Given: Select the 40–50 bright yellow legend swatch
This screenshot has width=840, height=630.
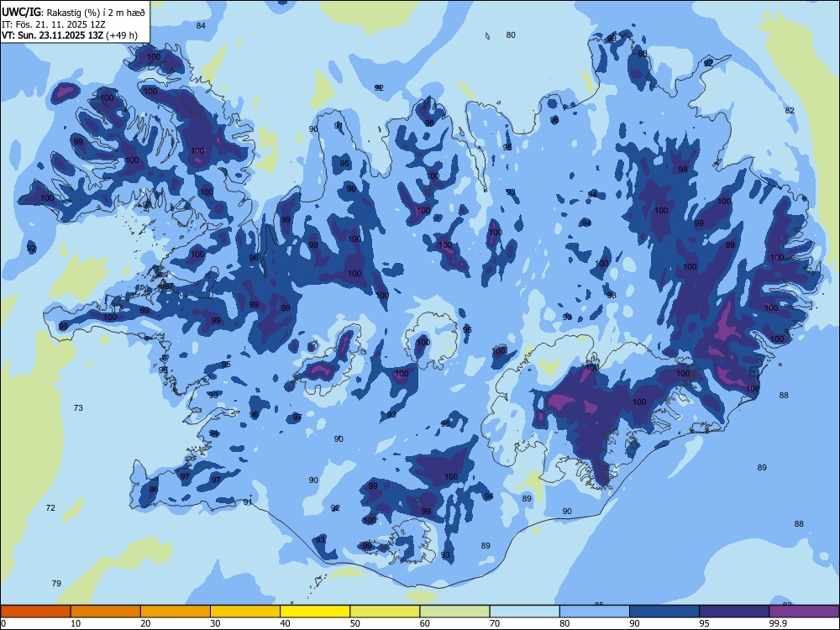Looking at the screenshot, I should click(x=315, y=612).
